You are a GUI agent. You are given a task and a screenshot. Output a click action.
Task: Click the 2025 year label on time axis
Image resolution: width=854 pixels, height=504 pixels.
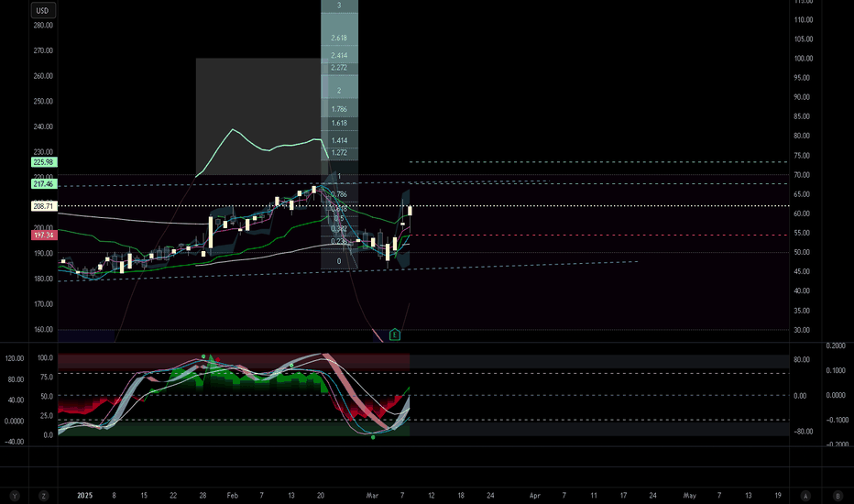click(84, 496)
